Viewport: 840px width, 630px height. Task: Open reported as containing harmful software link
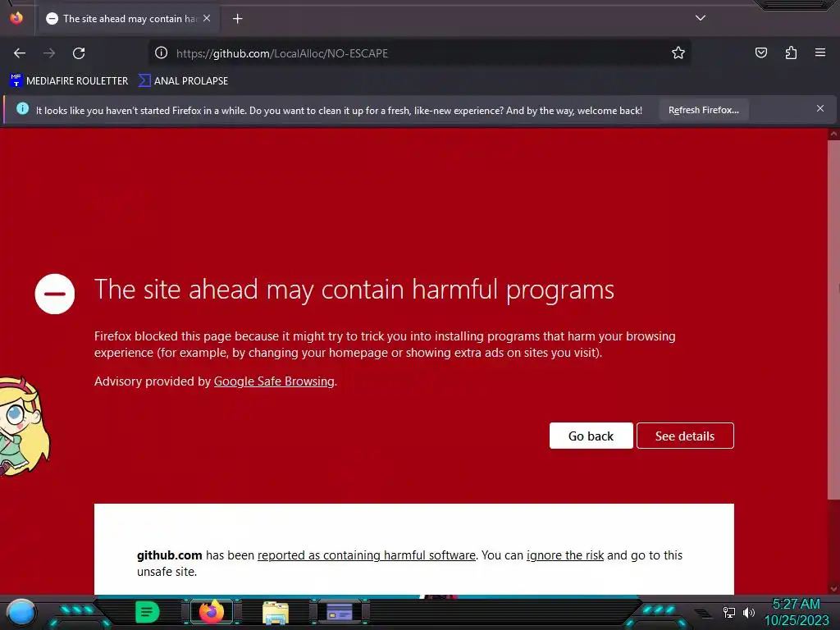[x=367, y=555]
